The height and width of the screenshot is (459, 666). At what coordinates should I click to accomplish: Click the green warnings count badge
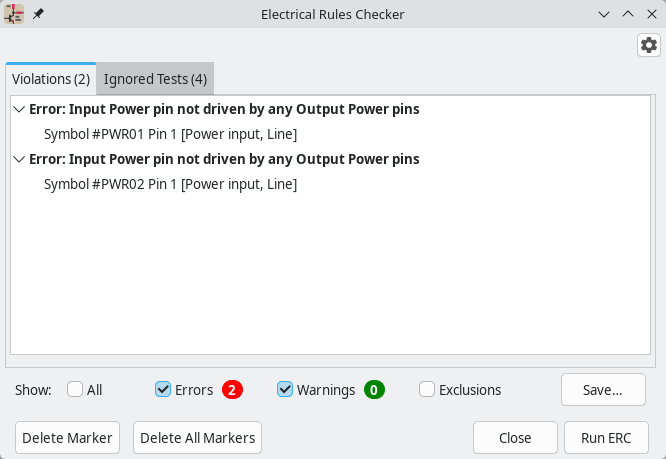click(x=374, y=390)
